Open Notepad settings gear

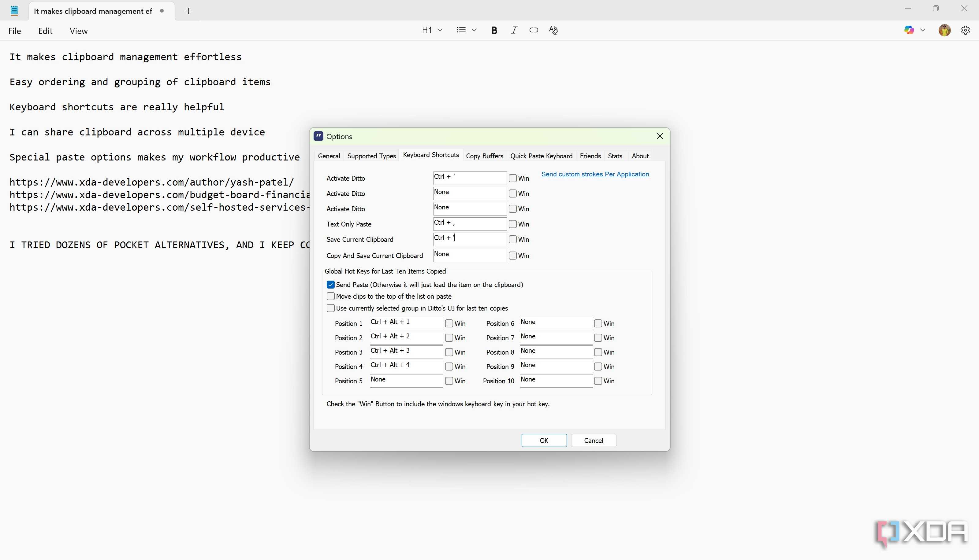[x=965, y=30]
